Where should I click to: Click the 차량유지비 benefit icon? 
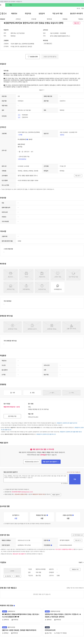click(42, 275)
